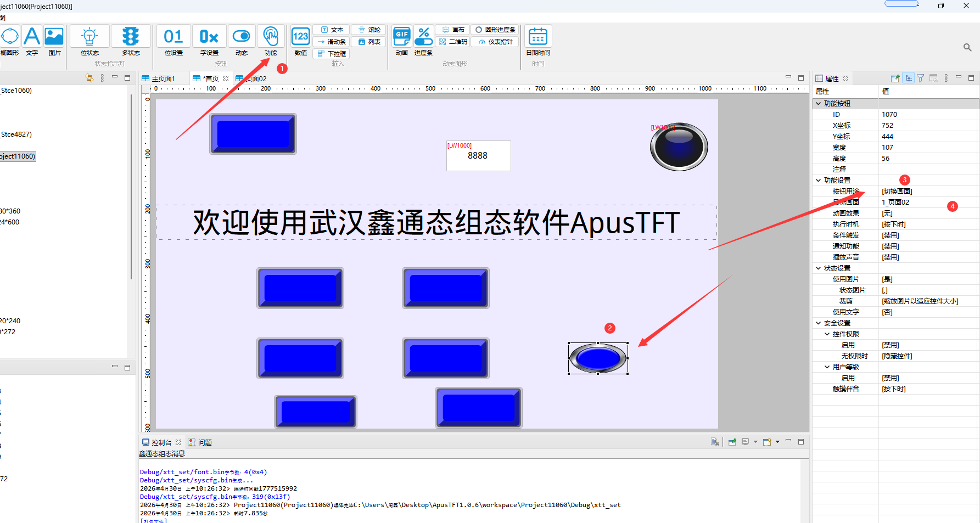
Task: Pick the 功能 function button tool
Action: coord(271,41)
